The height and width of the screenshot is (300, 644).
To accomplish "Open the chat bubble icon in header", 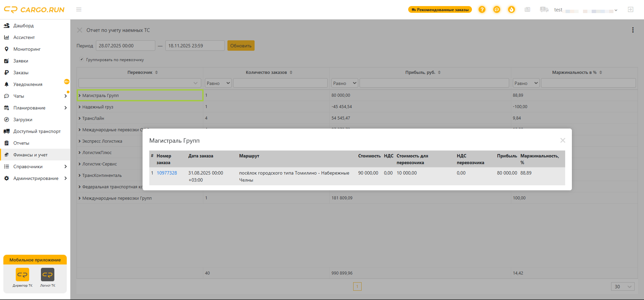I will click(x=497, y=10).
